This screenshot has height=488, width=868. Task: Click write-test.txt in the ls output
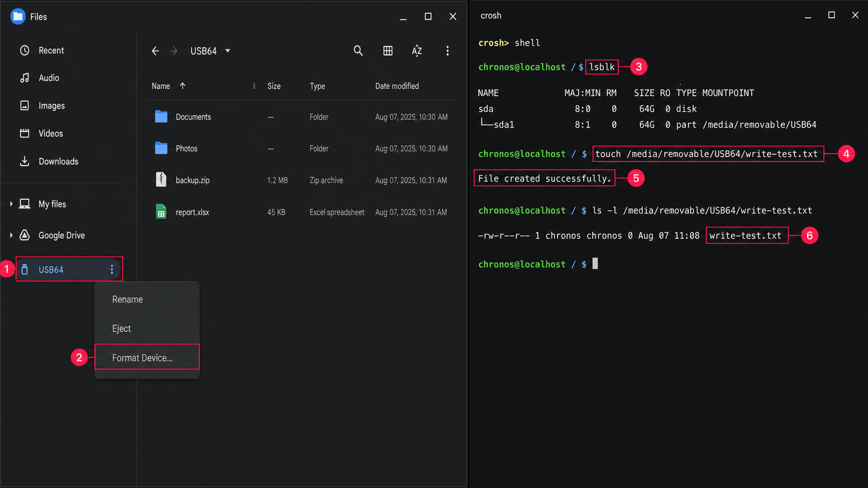745,235
